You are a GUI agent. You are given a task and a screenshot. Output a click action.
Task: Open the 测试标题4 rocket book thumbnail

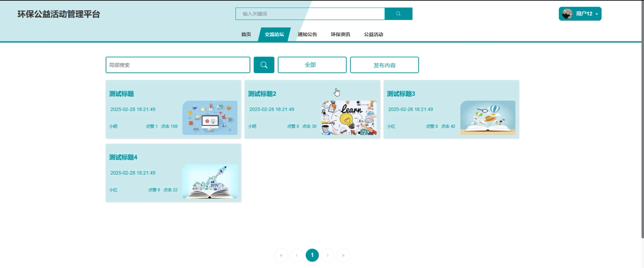[x=210, y=181]
